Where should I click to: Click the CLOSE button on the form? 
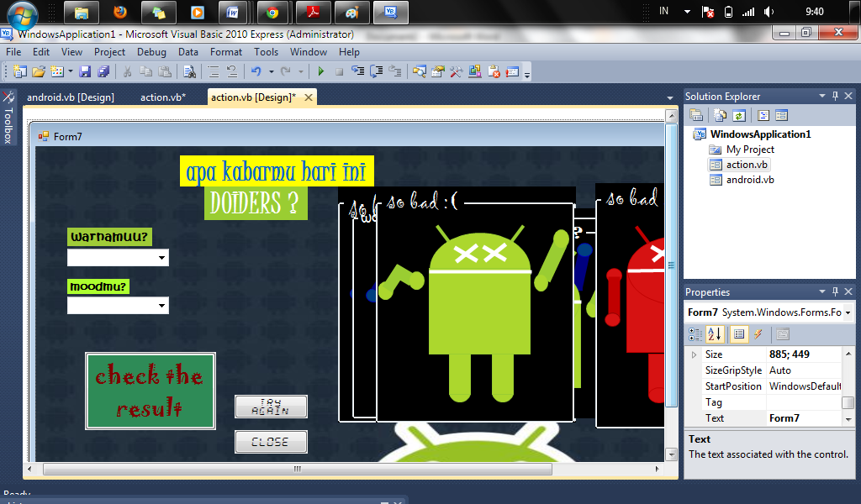[271, 442]
